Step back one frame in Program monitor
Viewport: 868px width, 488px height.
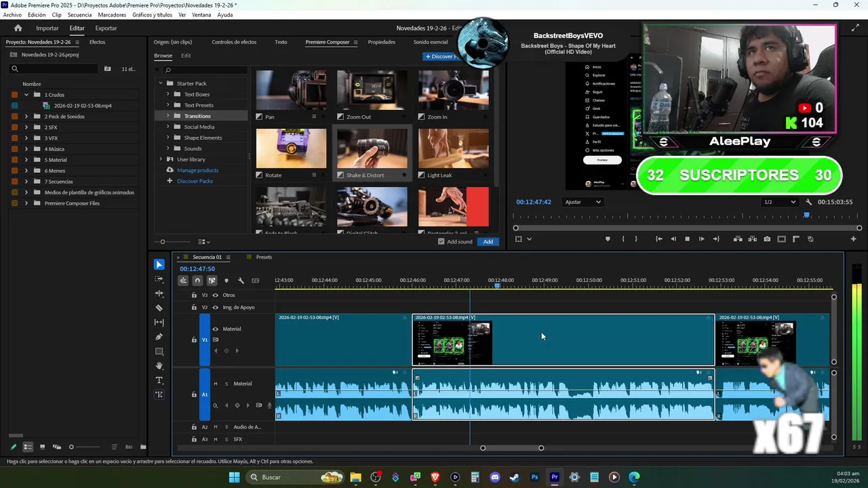pyautogui.click(x=673, y=239)
